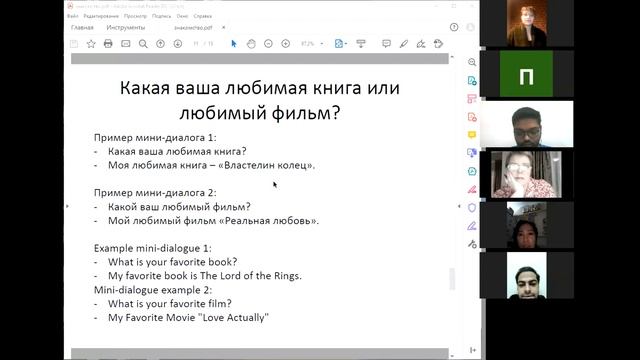Collapse right panel using small side arrow
This screenshot has width=640, height=360.
coord(459,206)
